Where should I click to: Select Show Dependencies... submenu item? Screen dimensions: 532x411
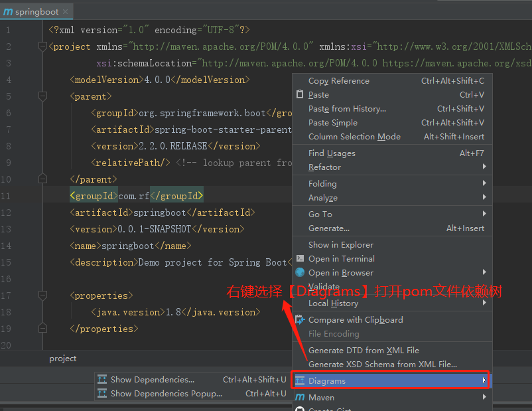click(x=192, y=379)
